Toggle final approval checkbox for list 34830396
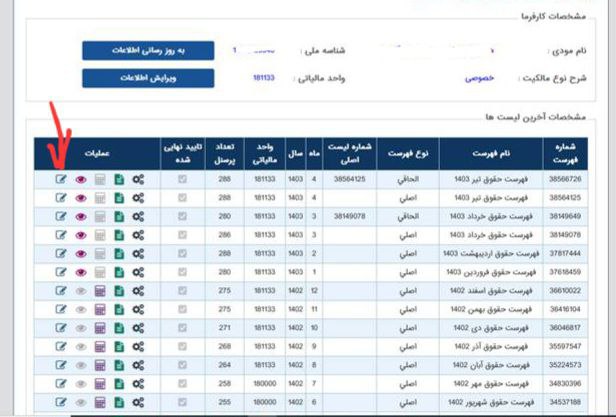The height and width of the screenshot is (417, 616). coord(182,383)
